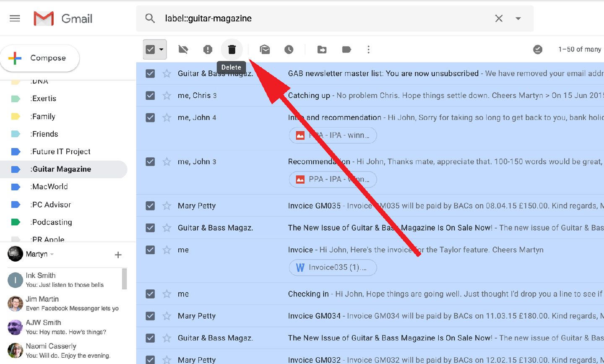Toggle the select-all checkbox
This screenshot has height=364, width=604.
click(x=151, y=49)
